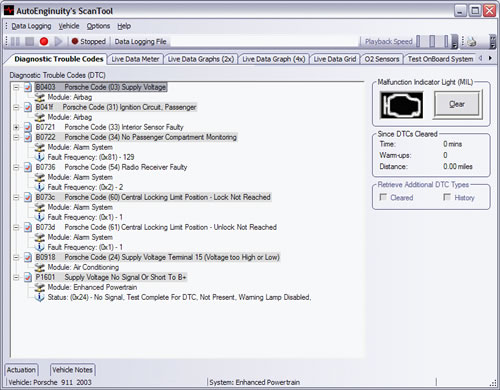The height and width of the screenshot is (390, 500).
Task: Click the Actuation button
Action: coord(21,370)
